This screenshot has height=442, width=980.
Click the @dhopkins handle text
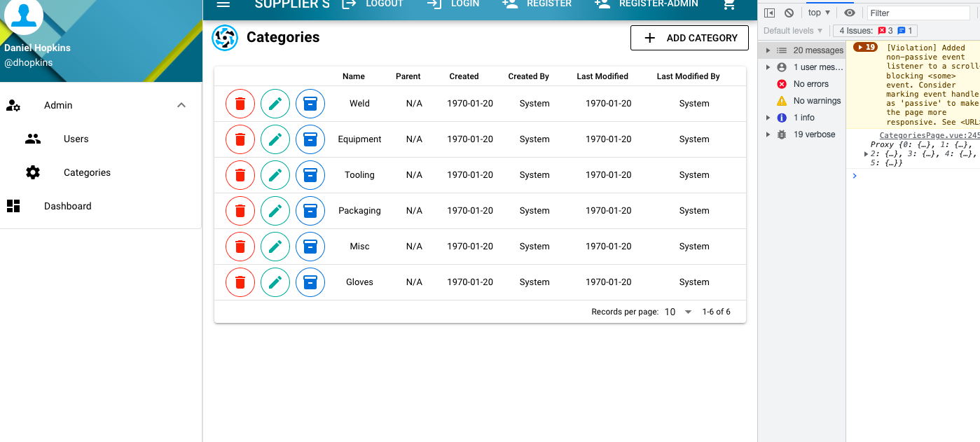tap(28, 62)
